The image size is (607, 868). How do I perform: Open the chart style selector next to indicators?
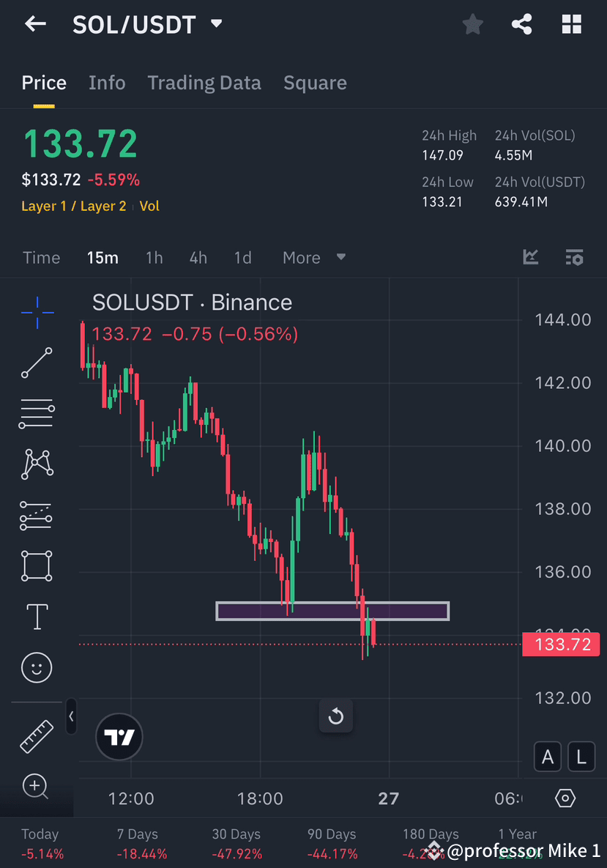(x=530, y=257)
